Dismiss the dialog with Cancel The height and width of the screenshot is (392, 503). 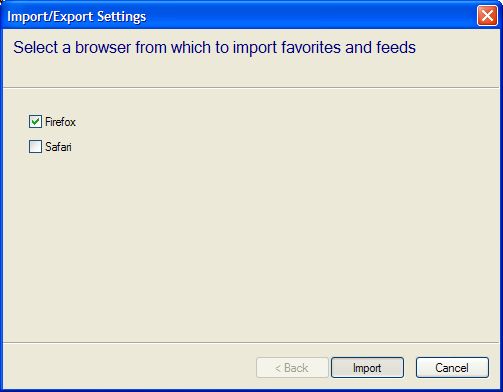click(452, 368)
